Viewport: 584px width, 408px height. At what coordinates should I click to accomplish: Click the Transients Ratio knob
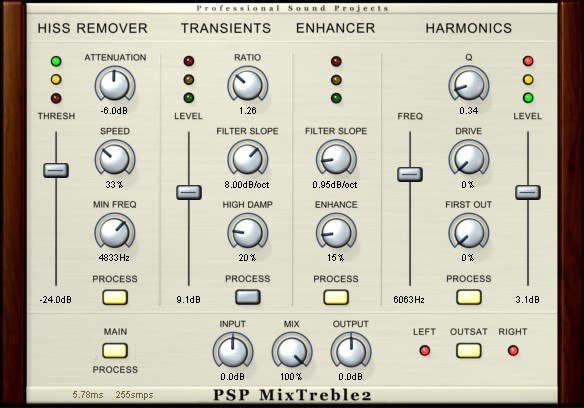coord(248,85)
